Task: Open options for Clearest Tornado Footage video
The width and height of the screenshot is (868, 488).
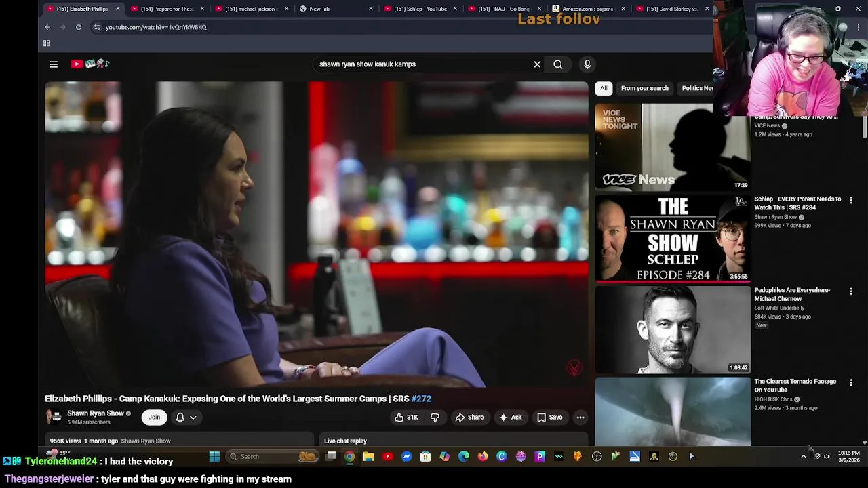Action: coord(851,383)
